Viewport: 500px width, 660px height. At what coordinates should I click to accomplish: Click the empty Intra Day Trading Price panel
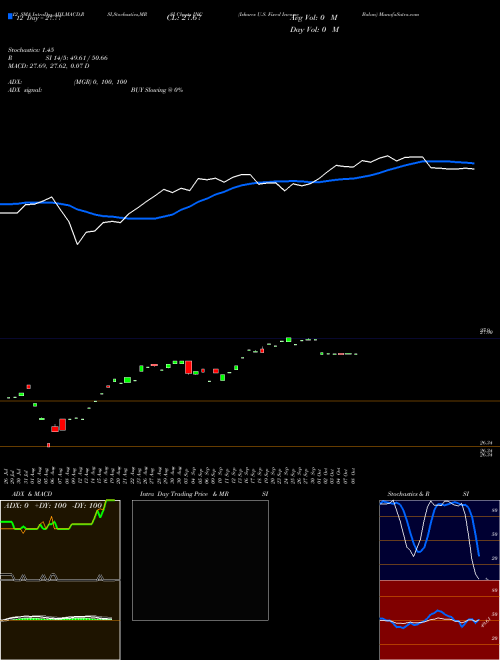[200, 560]
